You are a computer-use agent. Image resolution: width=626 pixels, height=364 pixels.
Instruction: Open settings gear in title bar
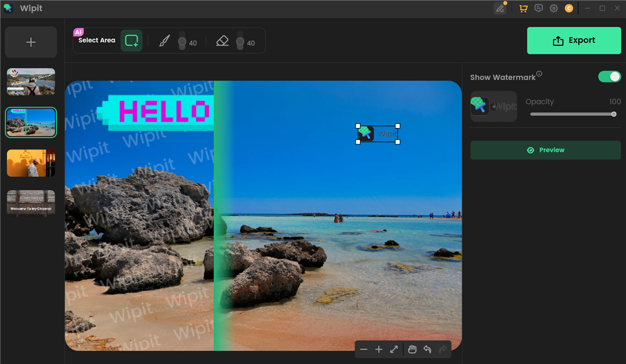(553, 8)
